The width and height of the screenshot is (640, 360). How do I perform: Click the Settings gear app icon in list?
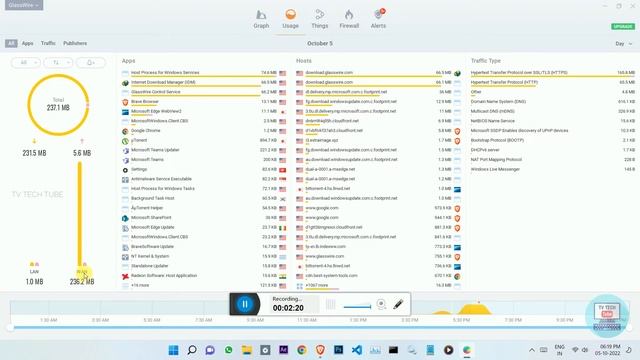[x=125, y=170]
